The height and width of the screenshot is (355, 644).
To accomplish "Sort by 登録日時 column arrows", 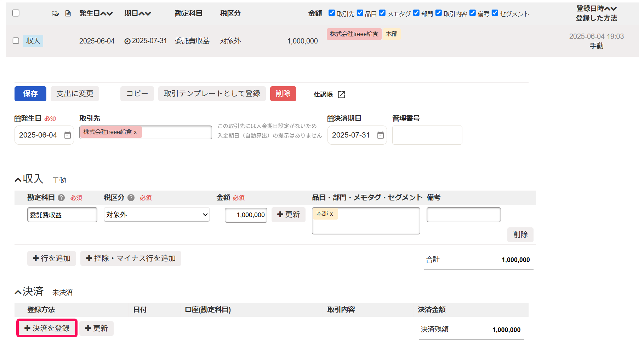I will (610, 8).
